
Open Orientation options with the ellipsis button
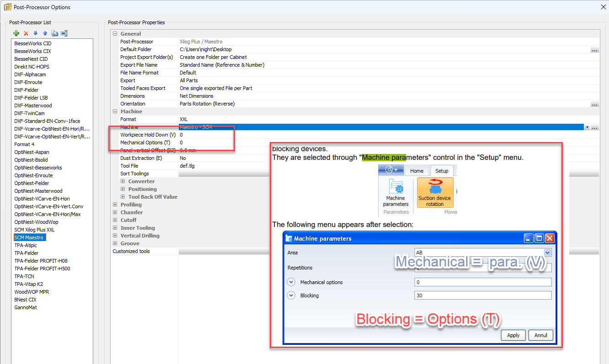594,104
